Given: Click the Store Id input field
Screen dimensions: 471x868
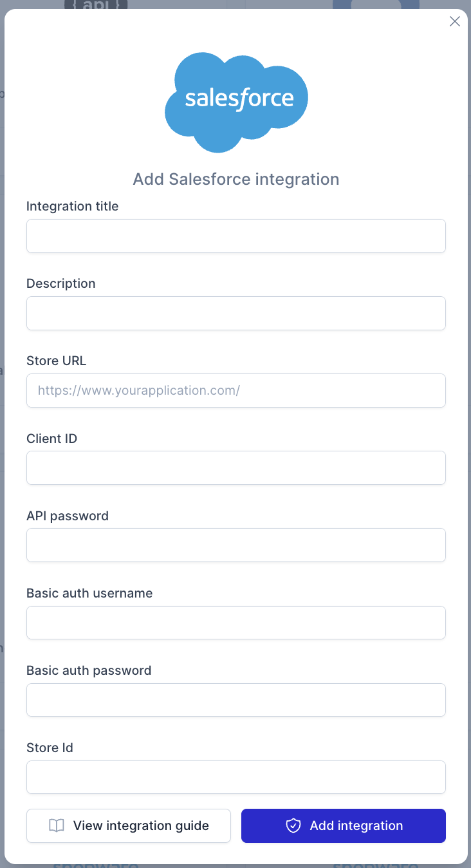Looking at the screenshot, I should click(235, 777).
